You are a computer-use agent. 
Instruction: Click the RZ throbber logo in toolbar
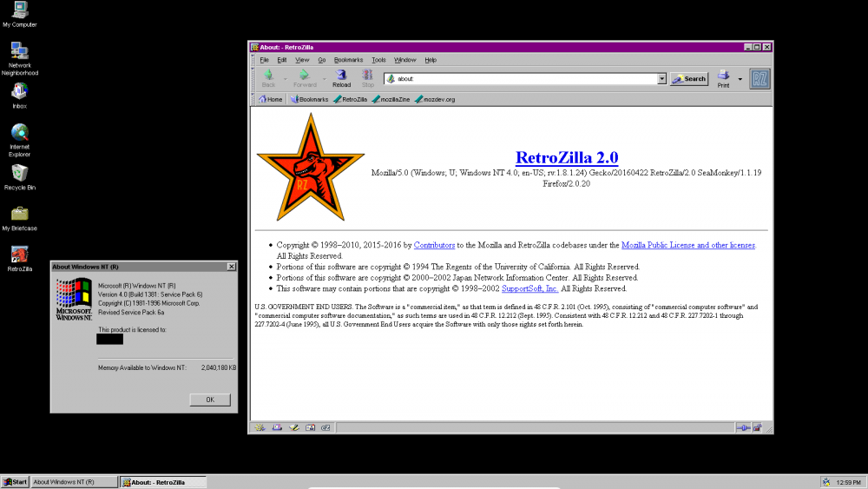pos(759,79)
